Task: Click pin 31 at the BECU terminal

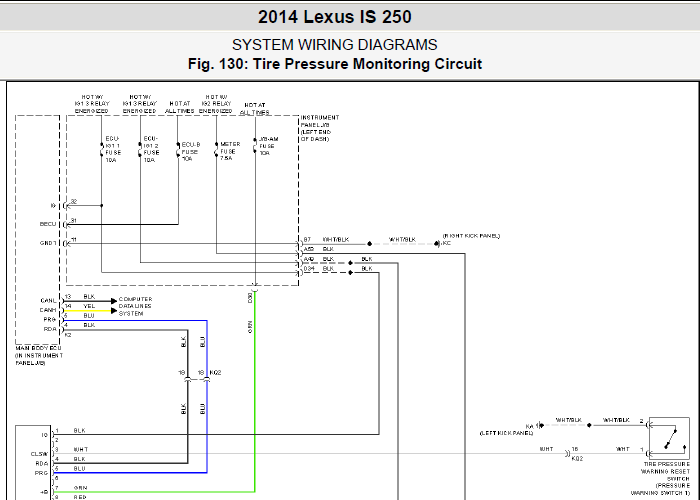Action: 74,221
